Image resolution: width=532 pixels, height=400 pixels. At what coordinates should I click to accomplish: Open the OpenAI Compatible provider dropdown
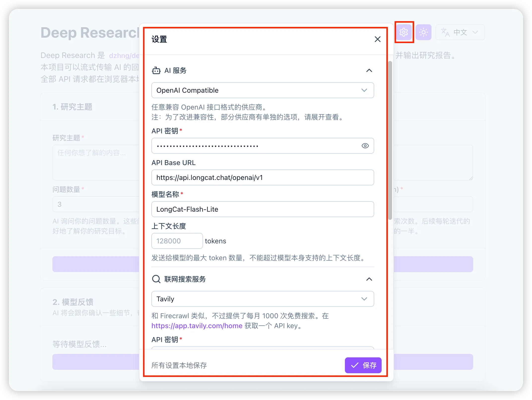263,90
